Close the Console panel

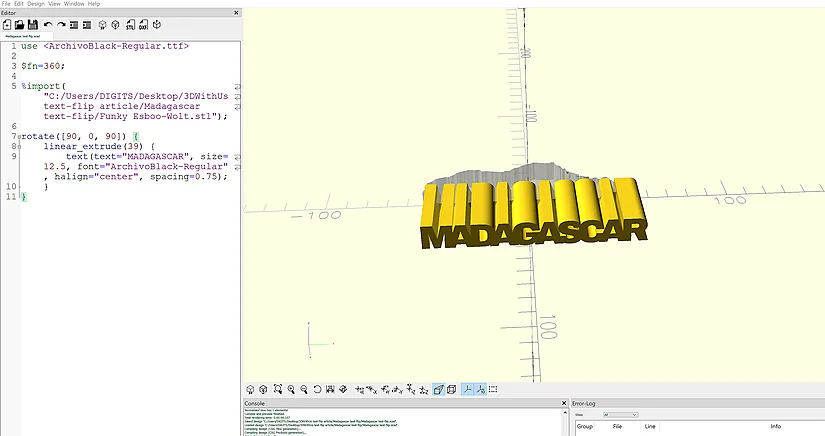coord(564,403)
